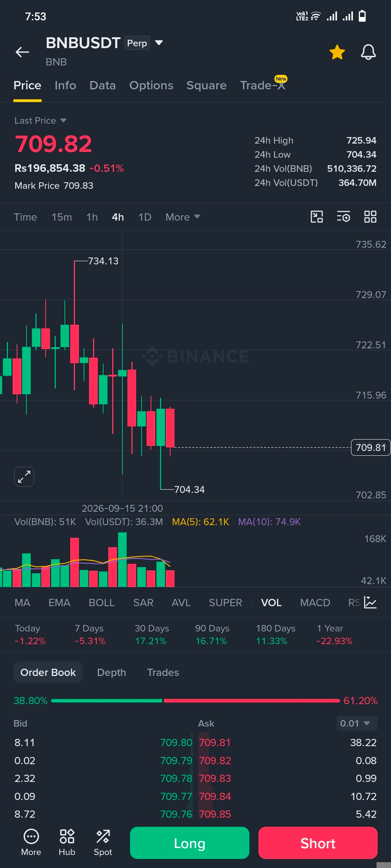Enable the MACD indicator
The image size is (391, 868).
point(315,603)
